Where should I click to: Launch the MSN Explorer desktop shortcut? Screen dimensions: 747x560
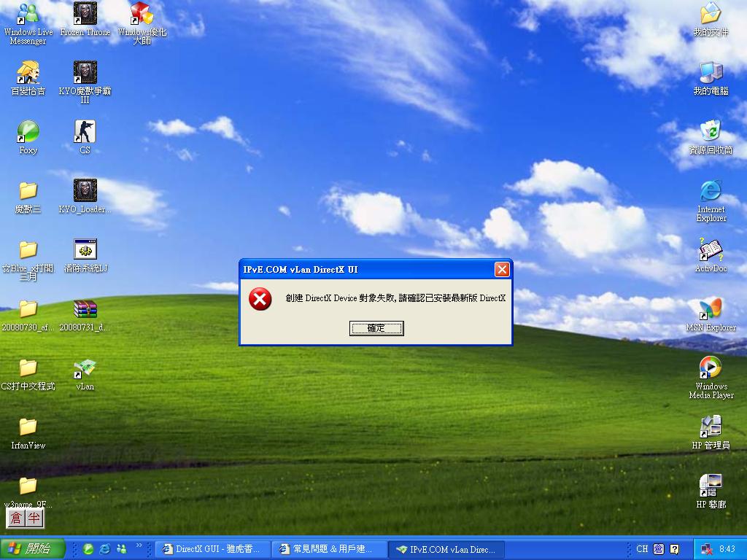(x=711, y=314)
